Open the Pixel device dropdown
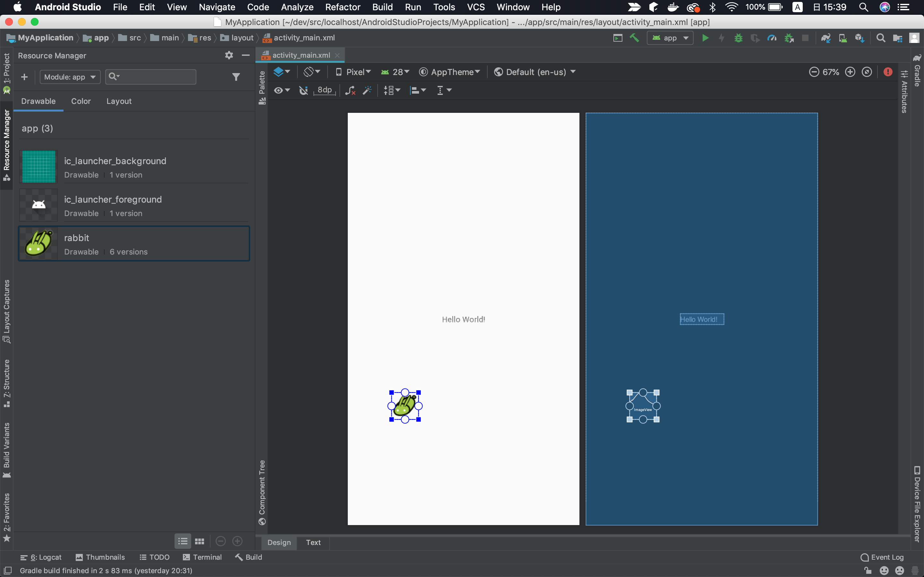The width and height of the screenshot is (924, 577). pyautogui.click(x=353, y=72)
